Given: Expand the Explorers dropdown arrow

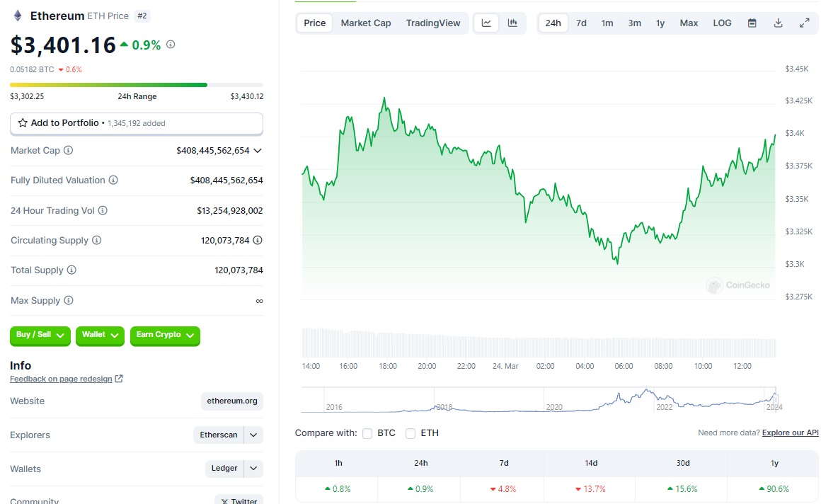Looking at the screenshot, I should (253, 435).
